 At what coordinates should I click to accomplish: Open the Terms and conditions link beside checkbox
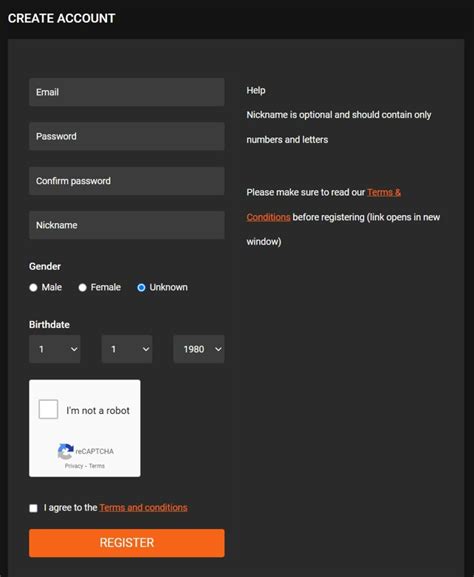point(144,508)
